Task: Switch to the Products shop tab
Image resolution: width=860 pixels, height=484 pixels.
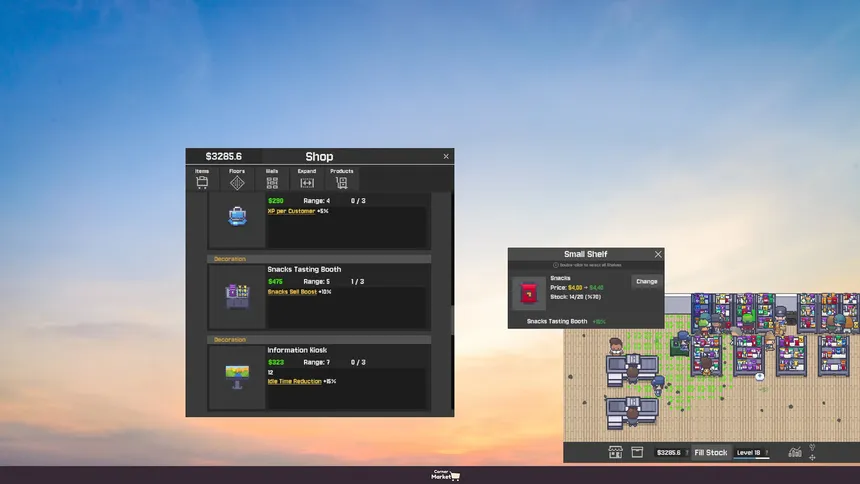Action: click(342, 178)
